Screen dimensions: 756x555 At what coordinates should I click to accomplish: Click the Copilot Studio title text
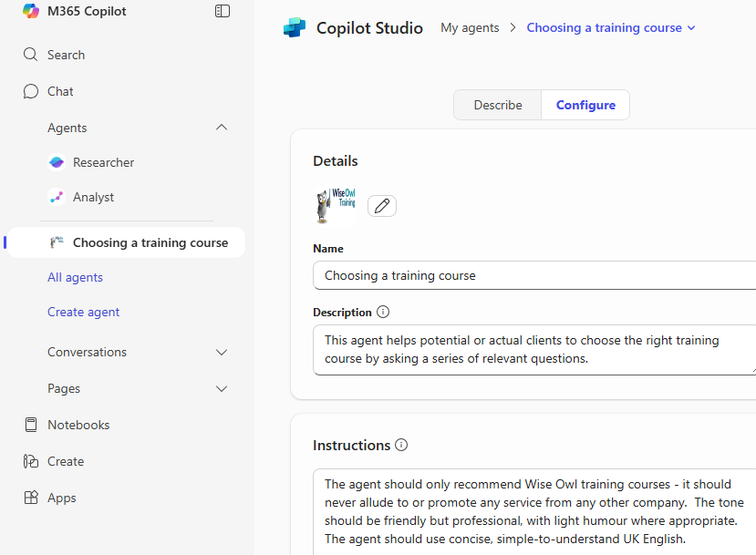pyautogui.click(x=369, y=28)
